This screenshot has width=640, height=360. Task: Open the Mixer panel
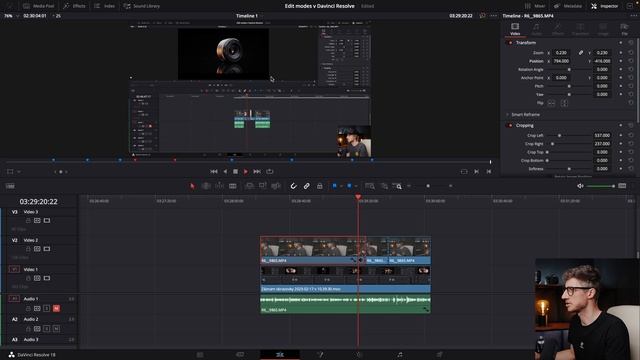tap(535, 6)
